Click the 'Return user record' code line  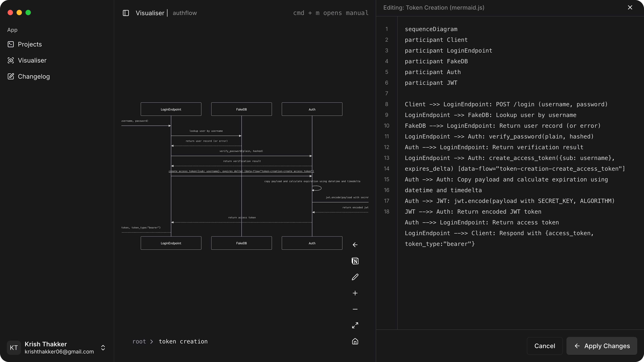point(503,126)
